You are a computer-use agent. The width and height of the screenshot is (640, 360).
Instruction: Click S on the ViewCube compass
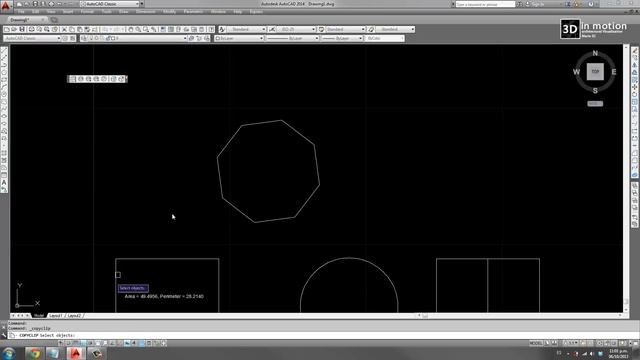595,91
